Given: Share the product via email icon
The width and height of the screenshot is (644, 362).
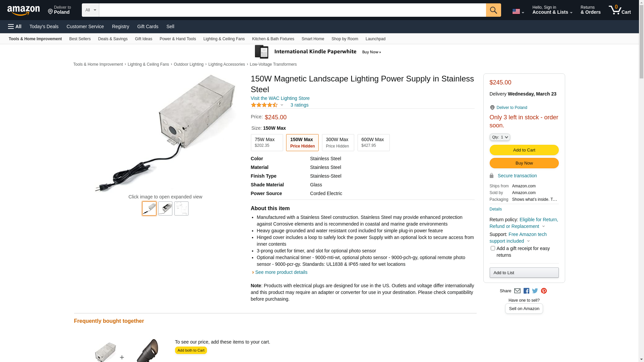Looking at the screenshot, I should (x=517, y=291).
